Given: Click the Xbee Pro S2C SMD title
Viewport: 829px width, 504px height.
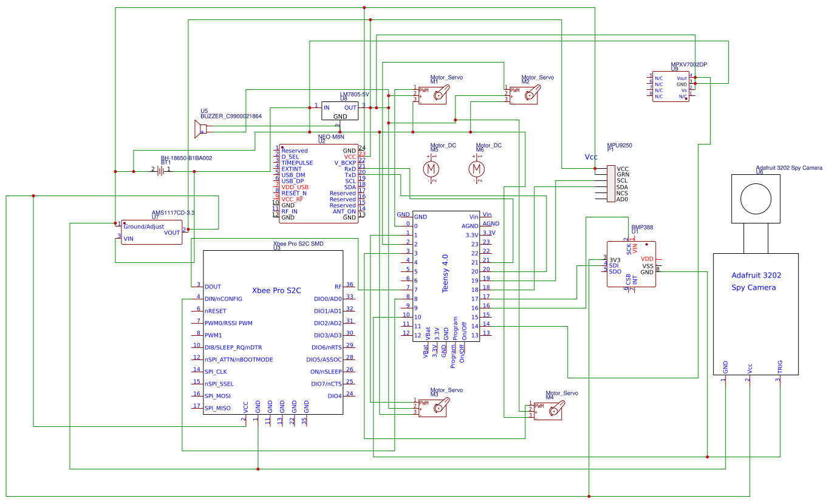Looking at the screenshot, I should point(298,243).
